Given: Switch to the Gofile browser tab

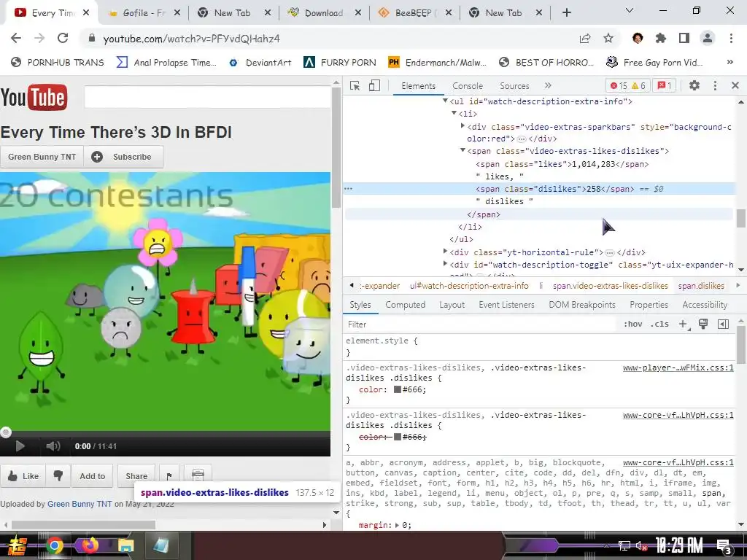Looking at the screenshot, I should pos(144,13).
